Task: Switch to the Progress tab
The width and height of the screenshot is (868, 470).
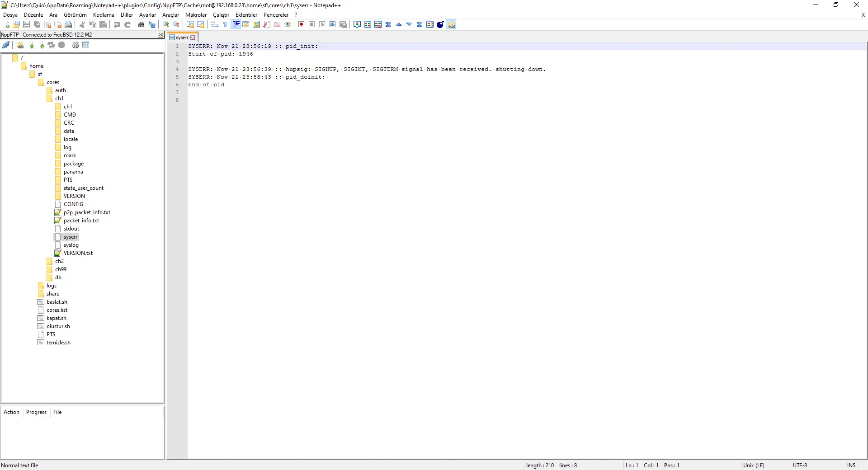Action: (36, 412)
